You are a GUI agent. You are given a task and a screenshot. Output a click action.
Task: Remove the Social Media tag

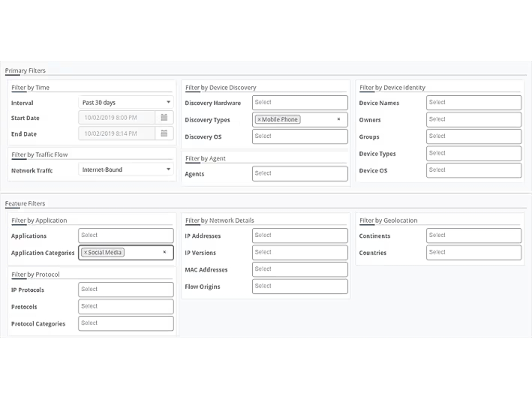click(x=86, y=253)
